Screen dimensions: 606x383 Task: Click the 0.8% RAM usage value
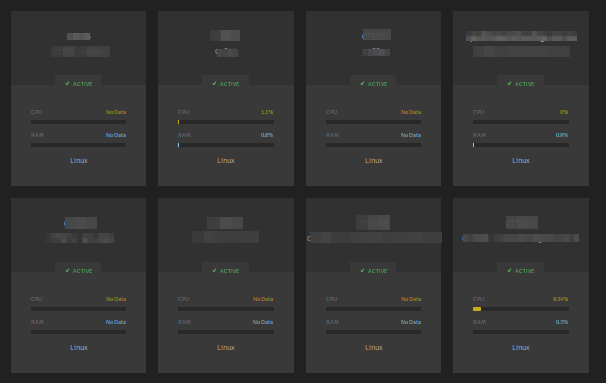point(267,135)
